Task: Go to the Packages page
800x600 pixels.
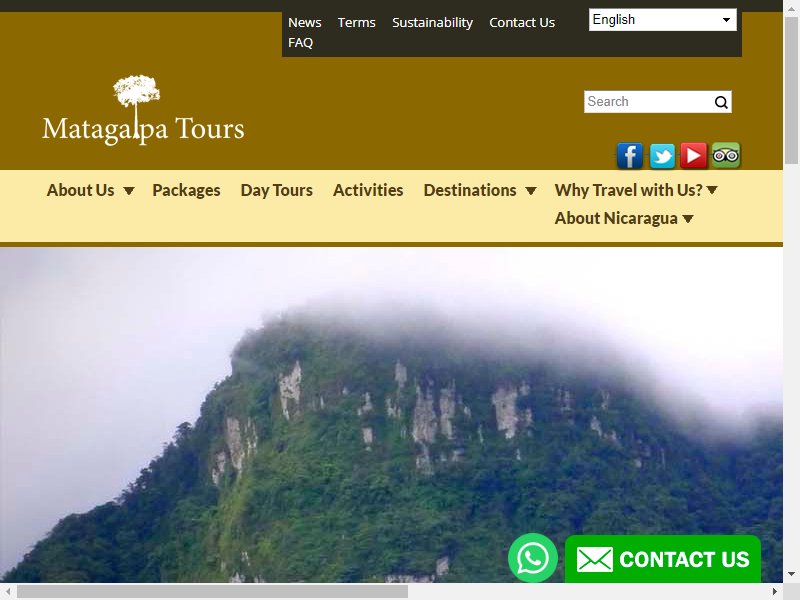Action: point(186,190)
